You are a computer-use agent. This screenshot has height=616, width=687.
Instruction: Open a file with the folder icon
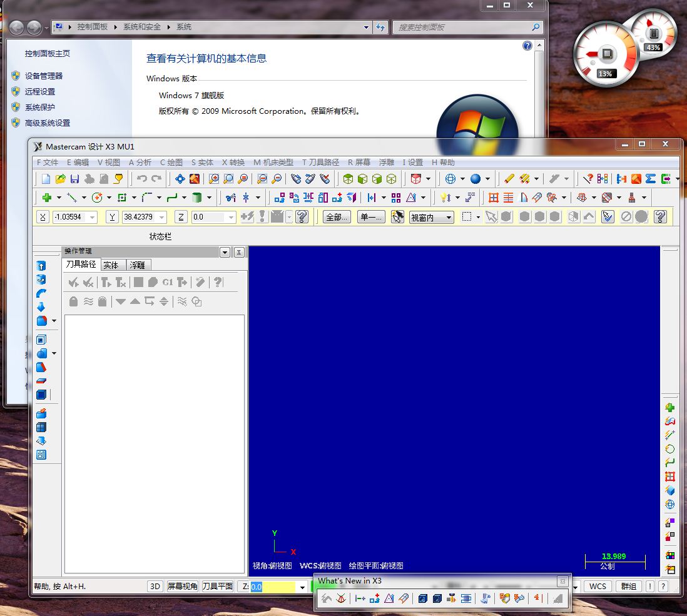pyautogui.click(x=61, y=179)
